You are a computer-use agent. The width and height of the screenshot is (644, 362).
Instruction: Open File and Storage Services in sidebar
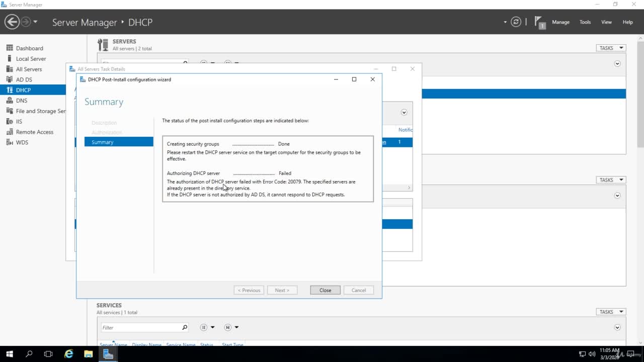click(41, 111)
